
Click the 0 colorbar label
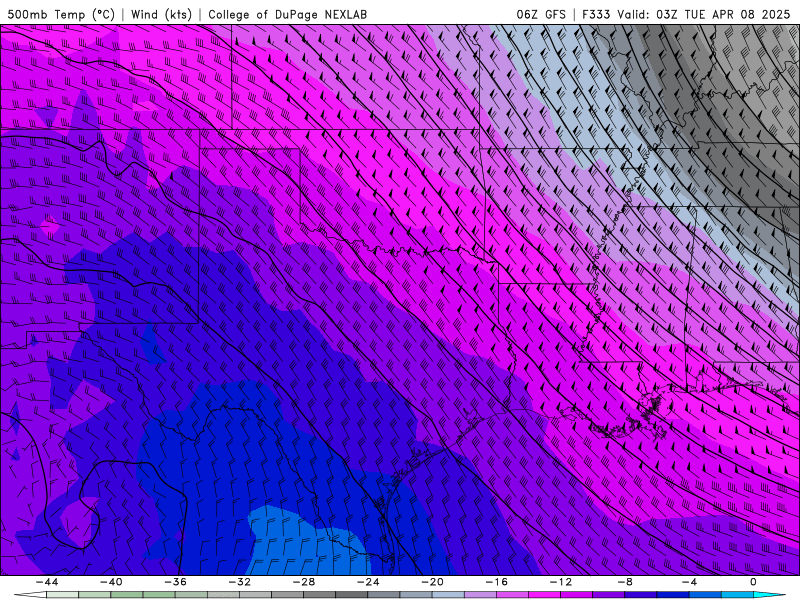click(x=754, y=582)
